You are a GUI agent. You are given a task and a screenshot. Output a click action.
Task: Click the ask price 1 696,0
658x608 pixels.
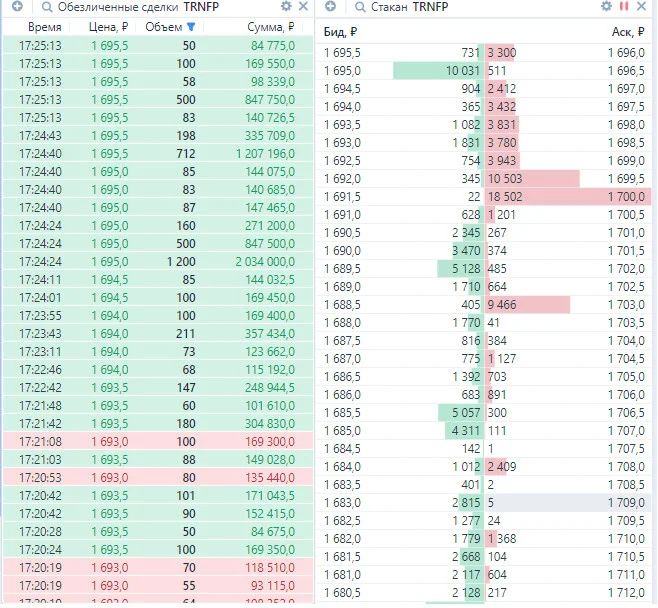[626, 53]
